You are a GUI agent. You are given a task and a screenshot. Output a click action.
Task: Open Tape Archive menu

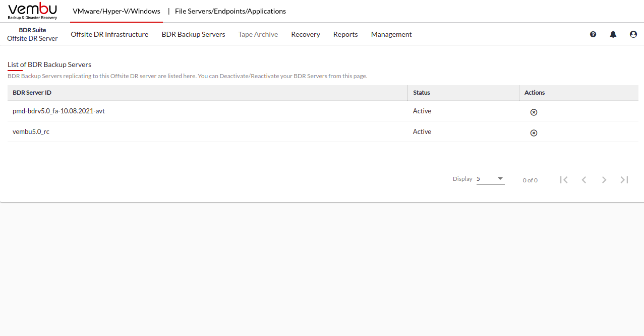pyautogui.click(x=258, y=34)
